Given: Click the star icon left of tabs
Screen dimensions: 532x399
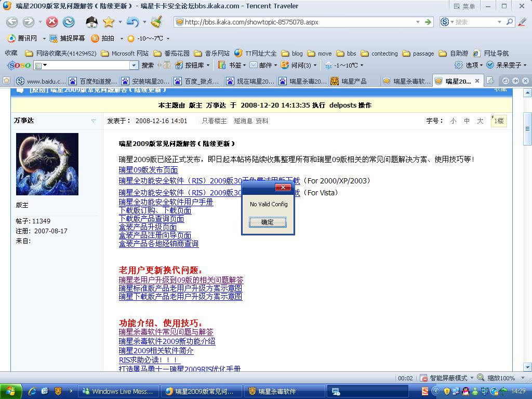Looking at the screenshot, I should tap(6, 81).
